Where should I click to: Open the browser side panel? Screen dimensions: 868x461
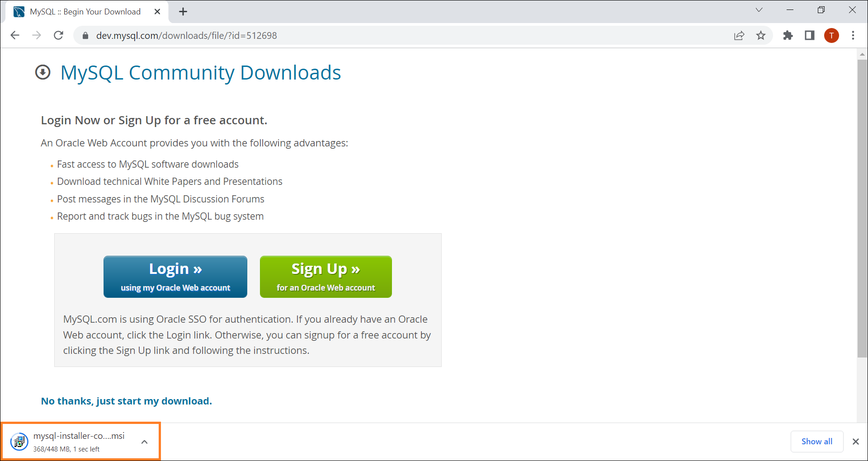click(x=810, y=35)
